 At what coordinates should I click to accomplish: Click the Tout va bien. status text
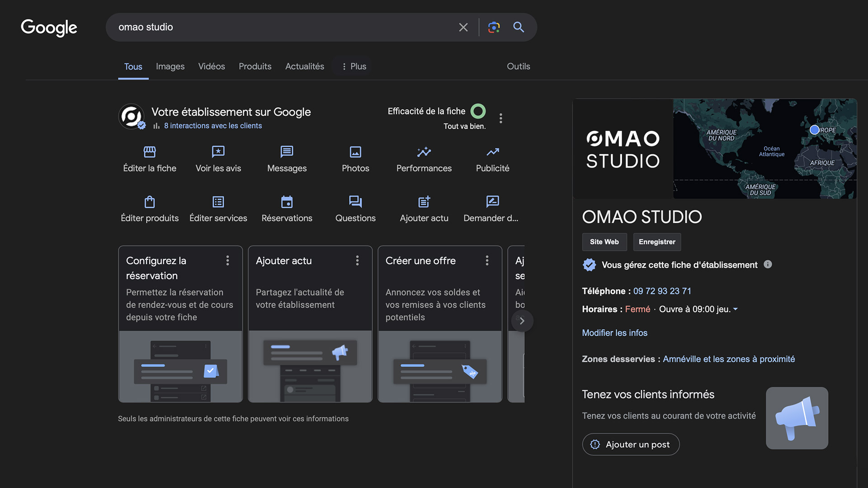tap(464, 127)
